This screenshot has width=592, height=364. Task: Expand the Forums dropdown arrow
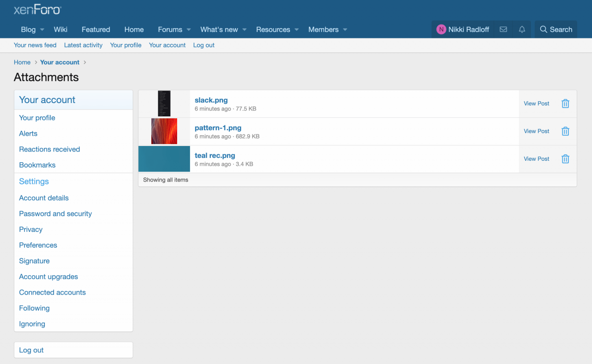coord(189,30)
